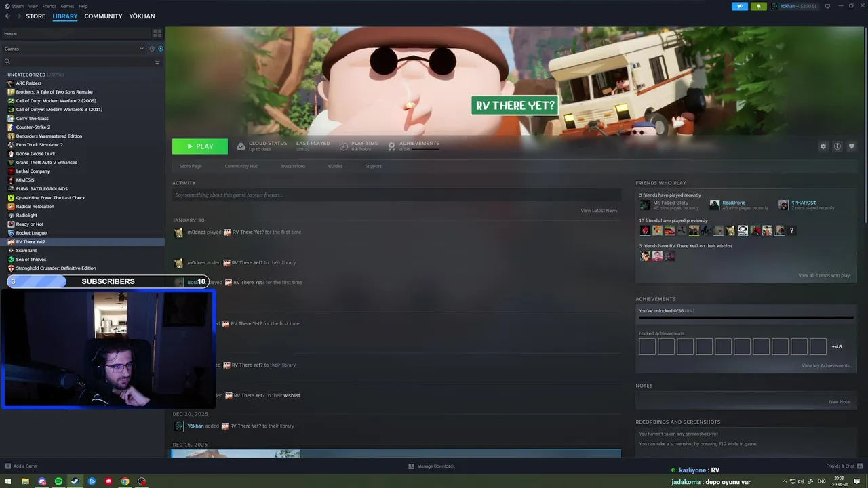Click the green Play button
The image size is (868, 488).
tap(200, 146)
